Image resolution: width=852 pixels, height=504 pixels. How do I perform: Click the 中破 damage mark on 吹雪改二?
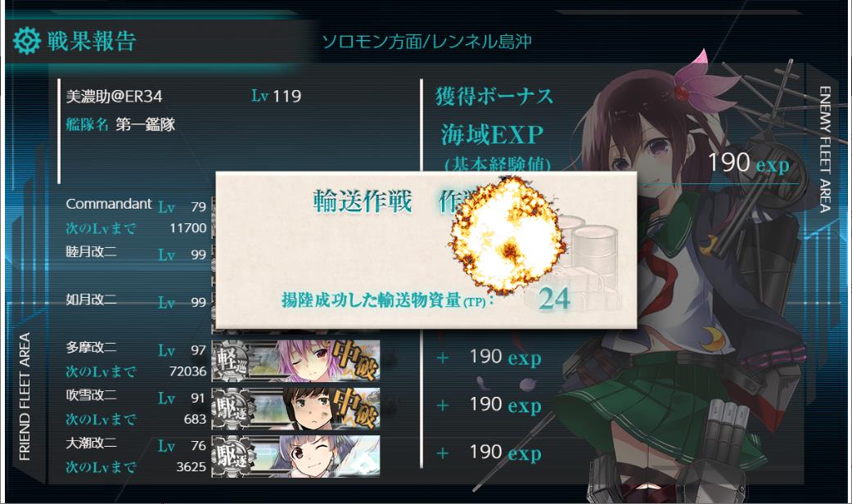[356, 407]
